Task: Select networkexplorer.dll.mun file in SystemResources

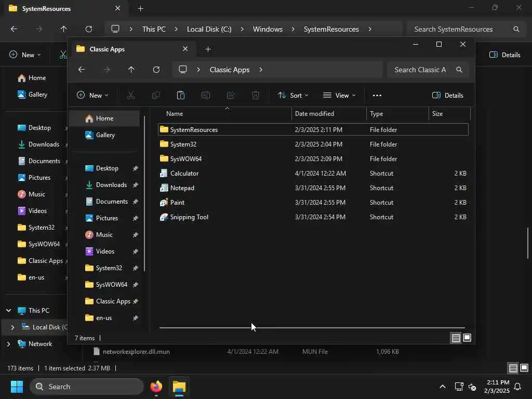Action: click(137, 352)
